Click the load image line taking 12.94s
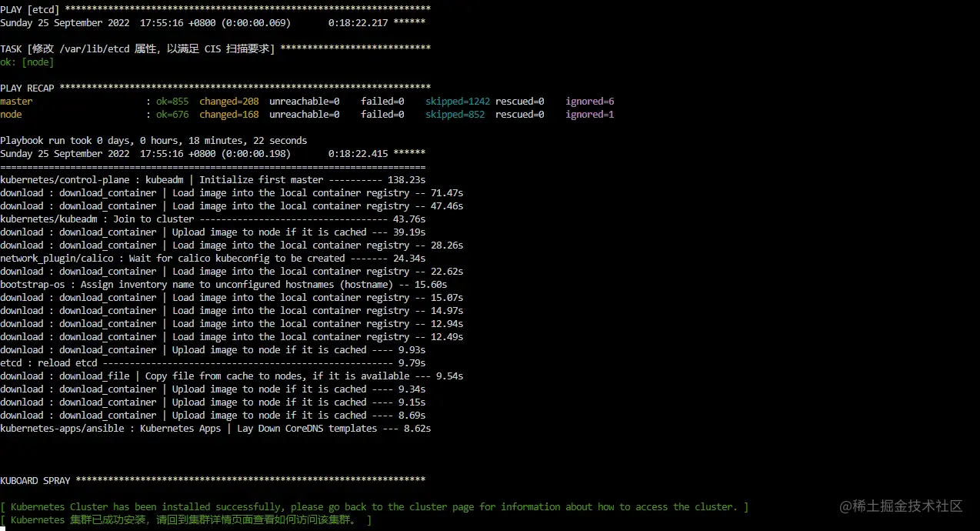Viewport: 980px width, 531px height. pyautogui.click(x=232, y=323)
